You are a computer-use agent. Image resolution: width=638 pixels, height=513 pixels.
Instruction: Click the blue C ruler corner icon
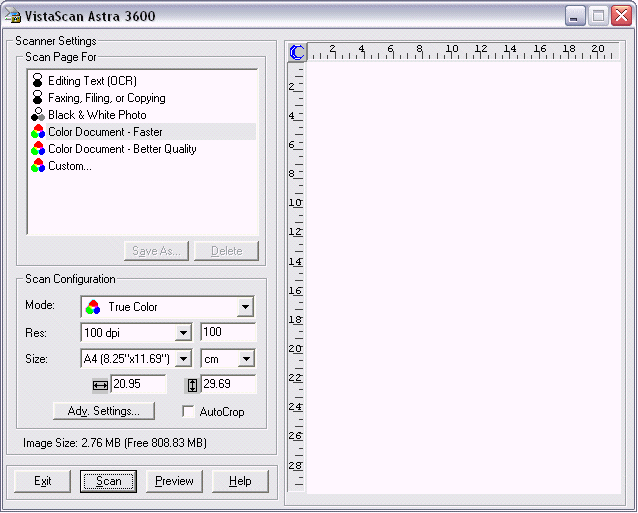(x=297, y=52)
